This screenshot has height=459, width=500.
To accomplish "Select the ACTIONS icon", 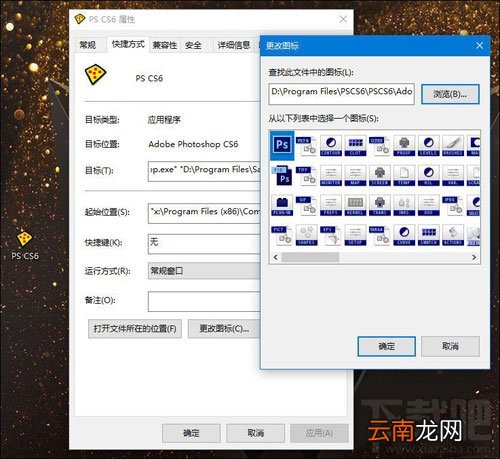I will tap(453, 235).
